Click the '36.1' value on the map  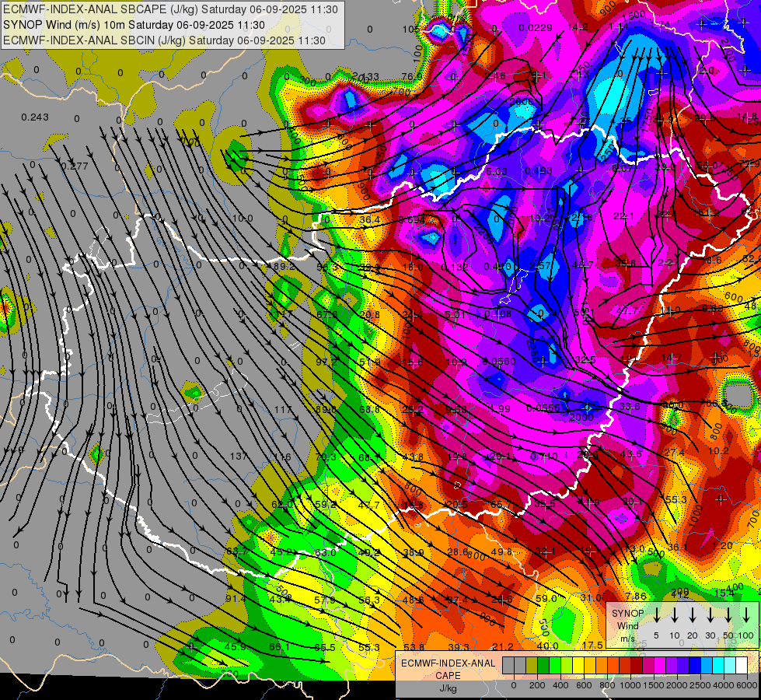[678, 548]
